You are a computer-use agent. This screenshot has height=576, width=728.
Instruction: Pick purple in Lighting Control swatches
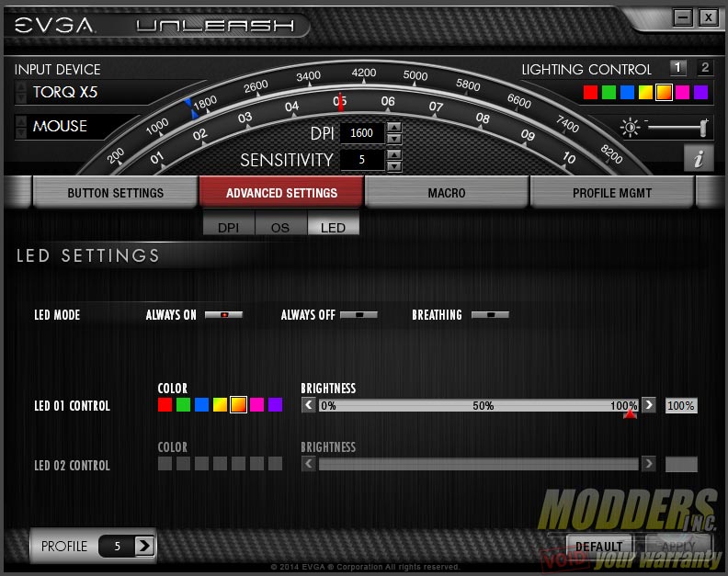(700, 93)
